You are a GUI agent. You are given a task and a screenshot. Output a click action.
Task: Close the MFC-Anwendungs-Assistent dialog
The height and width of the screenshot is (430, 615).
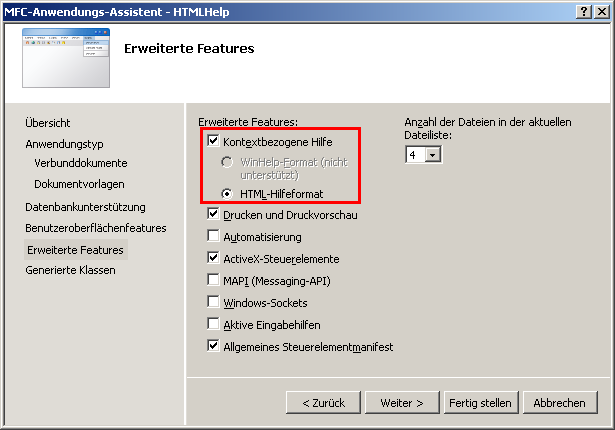(602, 12)
